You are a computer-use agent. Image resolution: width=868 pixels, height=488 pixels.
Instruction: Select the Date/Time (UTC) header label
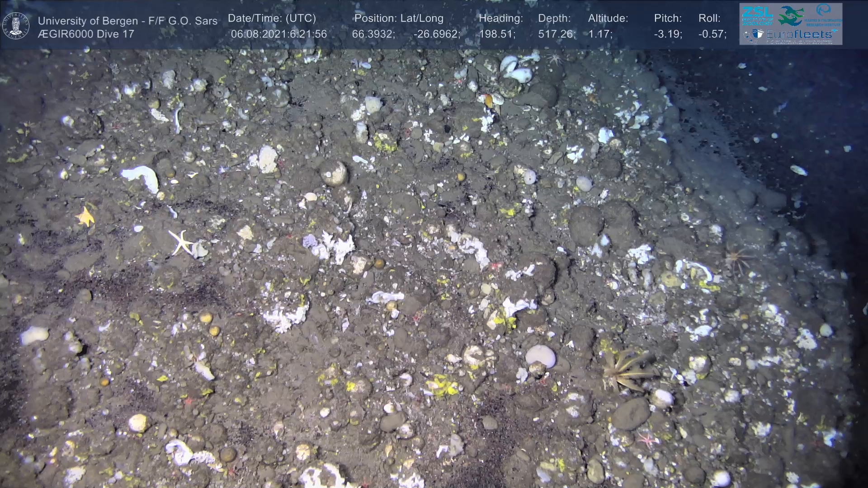point(272,19)
